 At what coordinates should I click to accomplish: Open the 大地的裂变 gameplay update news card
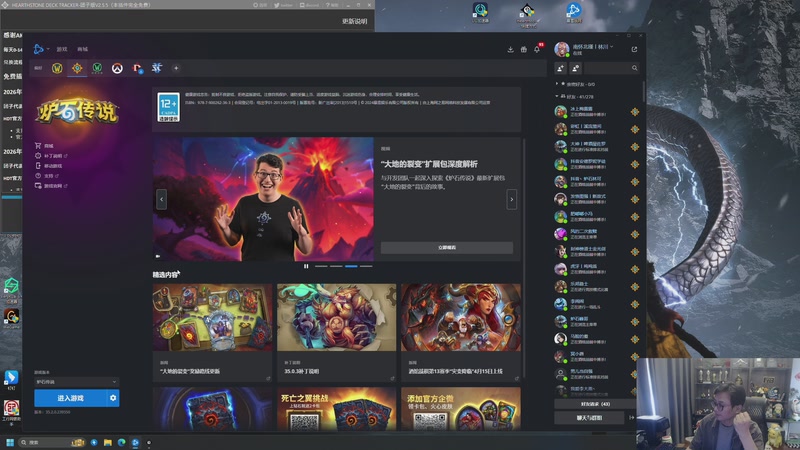click(212, 332)
